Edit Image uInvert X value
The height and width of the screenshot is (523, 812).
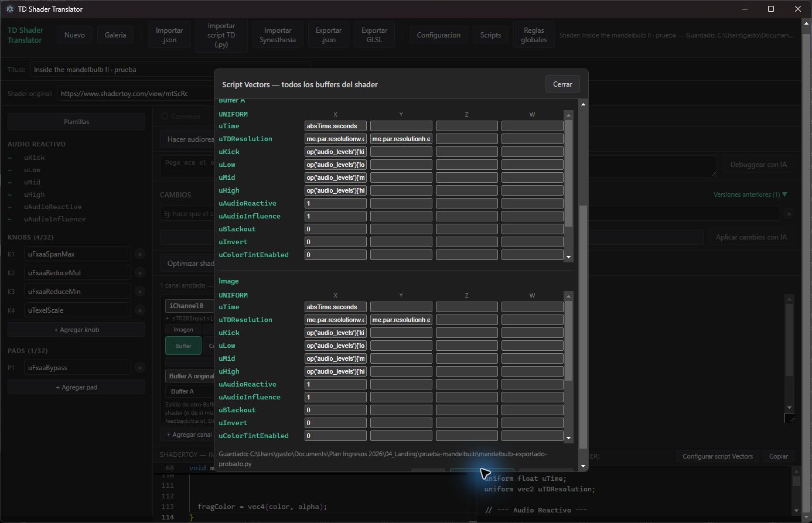(336, 423)
